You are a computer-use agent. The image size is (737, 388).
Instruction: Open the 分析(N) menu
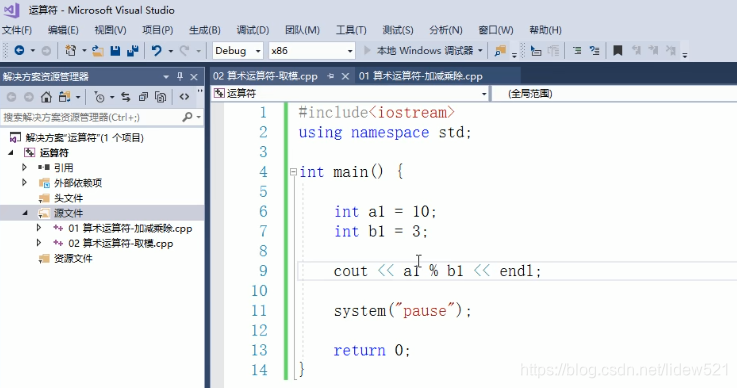446,30
